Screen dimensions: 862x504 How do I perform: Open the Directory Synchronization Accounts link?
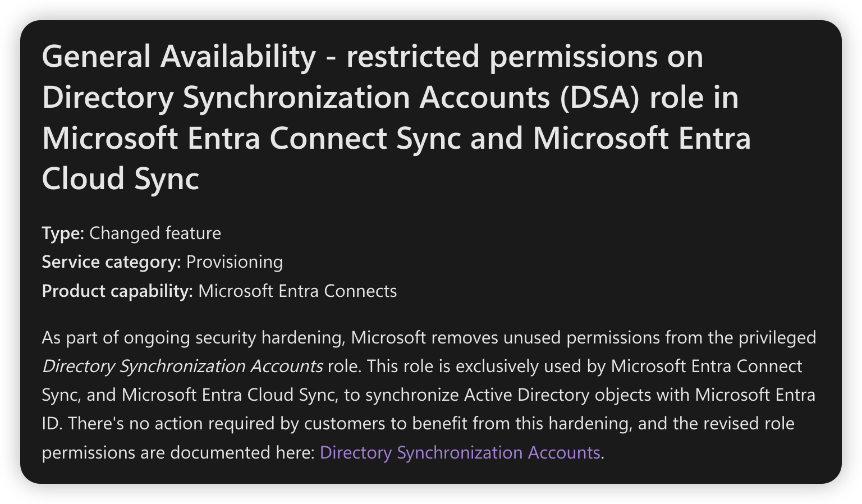point(460,452)
